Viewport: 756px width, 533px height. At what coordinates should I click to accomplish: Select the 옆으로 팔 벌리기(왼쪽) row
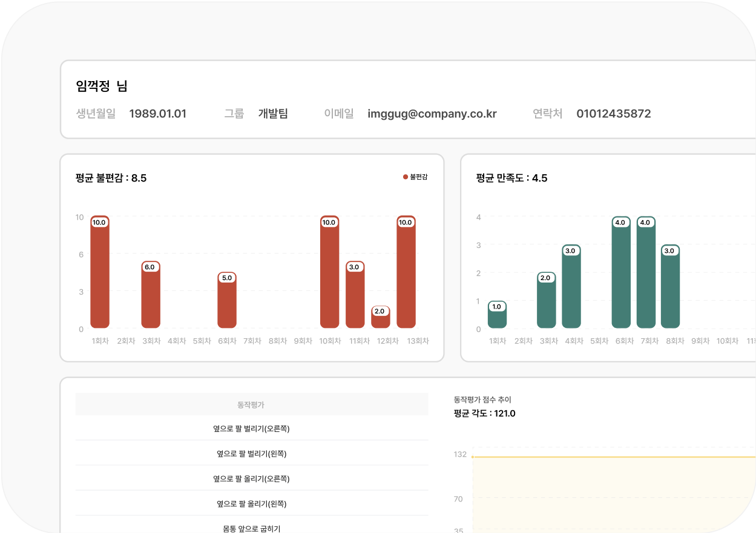coord(251,453)
